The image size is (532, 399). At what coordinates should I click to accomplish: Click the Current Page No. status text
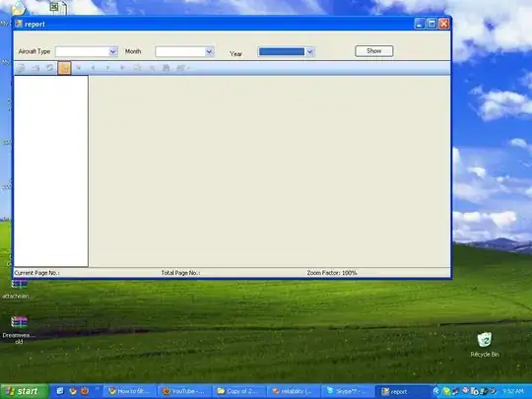click(37, 273)
